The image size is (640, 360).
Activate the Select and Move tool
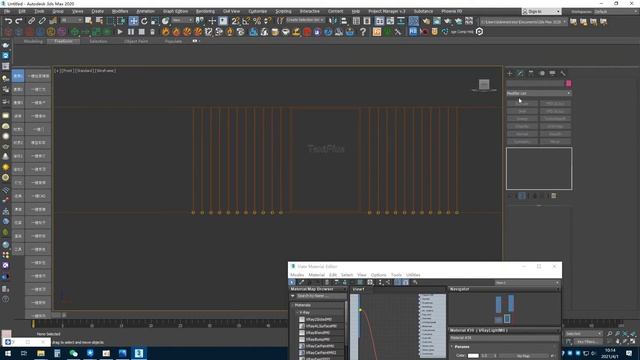133,21
